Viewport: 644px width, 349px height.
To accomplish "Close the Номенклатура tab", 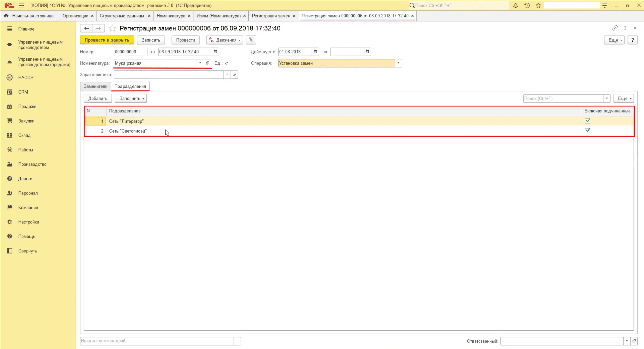I will 189,16.
